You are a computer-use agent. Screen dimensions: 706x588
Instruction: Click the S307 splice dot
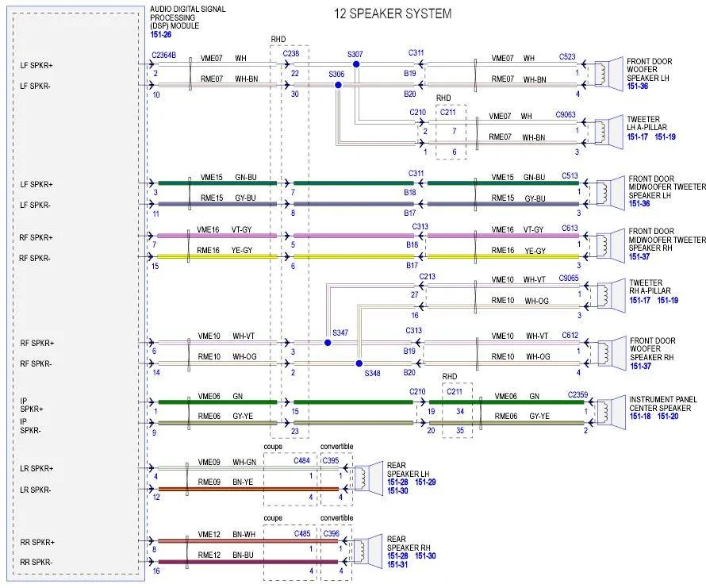pyautogui.click(x=356, y=64)
